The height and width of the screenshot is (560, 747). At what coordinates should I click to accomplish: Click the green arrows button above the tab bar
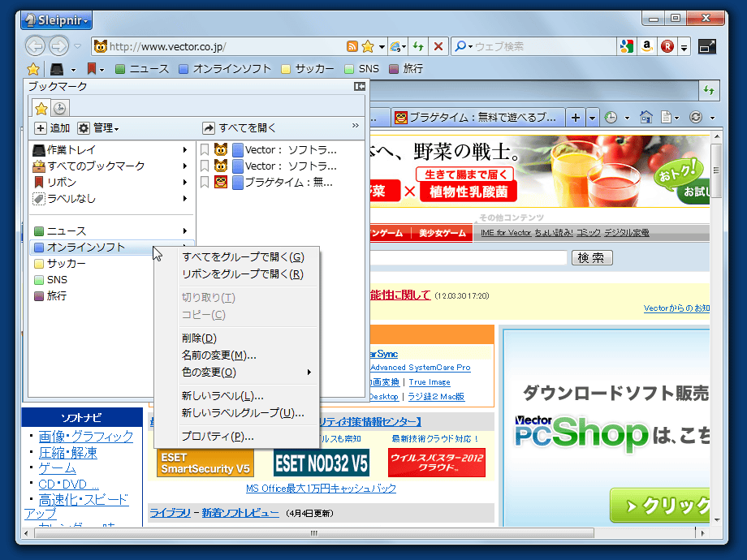pos(709,90)
